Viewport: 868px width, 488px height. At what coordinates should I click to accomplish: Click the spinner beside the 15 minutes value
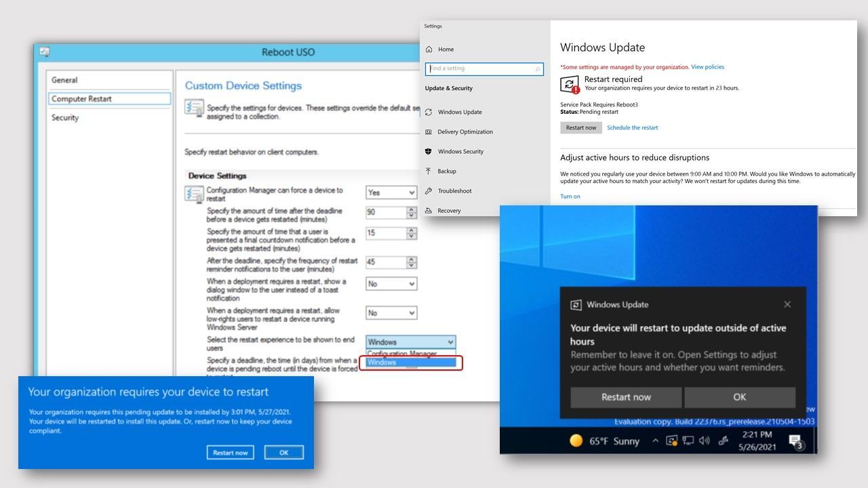[x=412, y=233]
